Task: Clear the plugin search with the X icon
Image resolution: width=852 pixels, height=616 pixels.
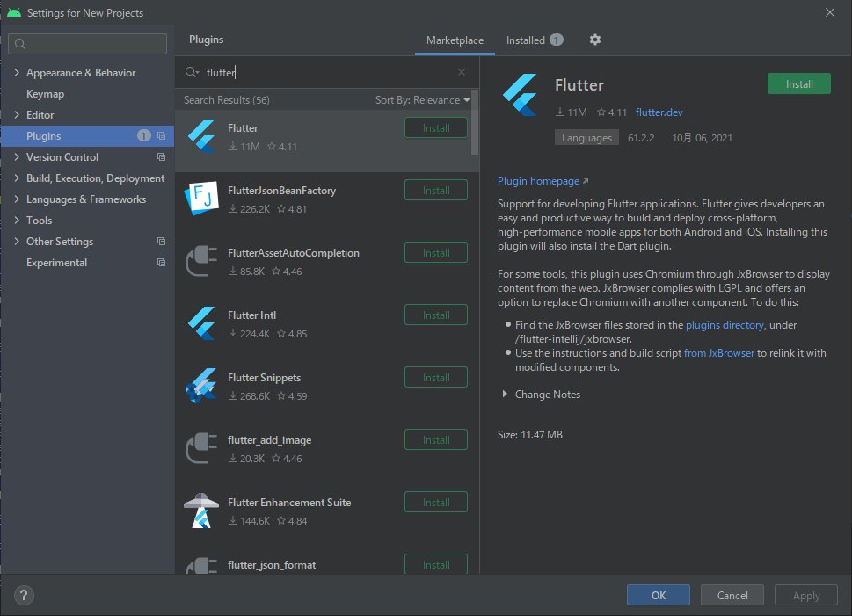Action: [x=462, y=72]
